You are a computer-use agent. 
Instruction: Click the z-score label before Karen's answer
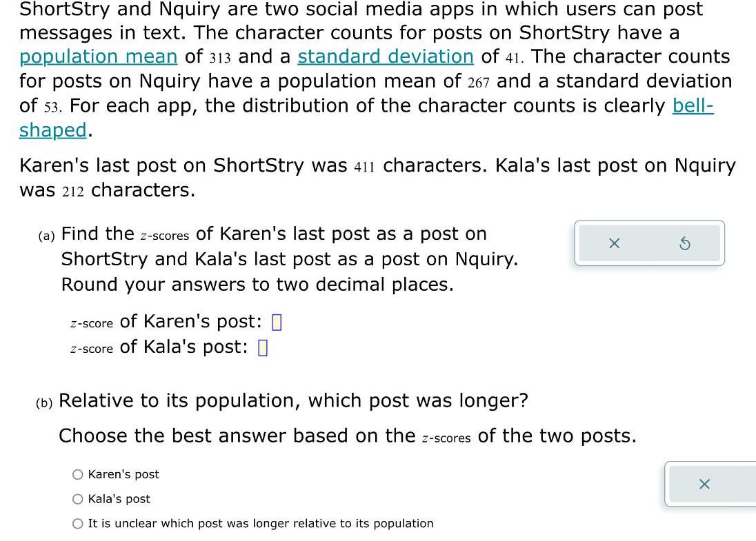tap(90, 322)
